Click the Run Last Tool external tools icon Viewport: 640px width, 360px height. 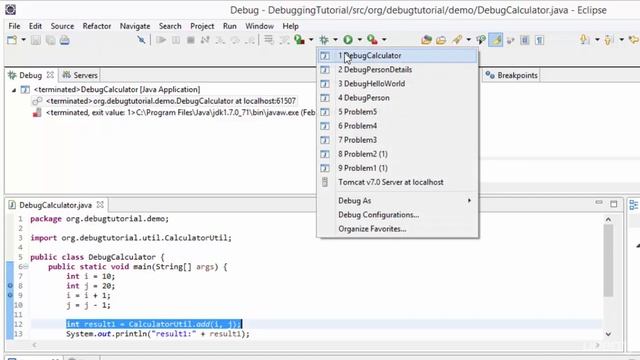point(372,40)
